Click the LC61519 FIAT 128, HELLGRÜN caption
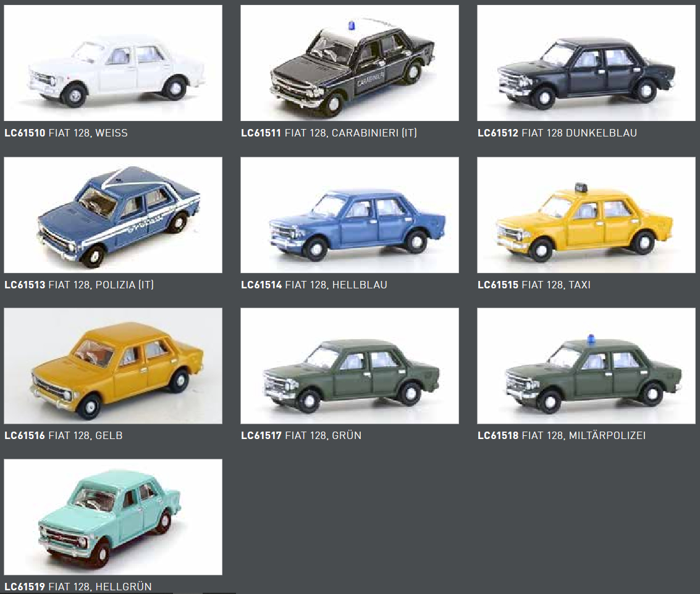 tap(78, 587)
